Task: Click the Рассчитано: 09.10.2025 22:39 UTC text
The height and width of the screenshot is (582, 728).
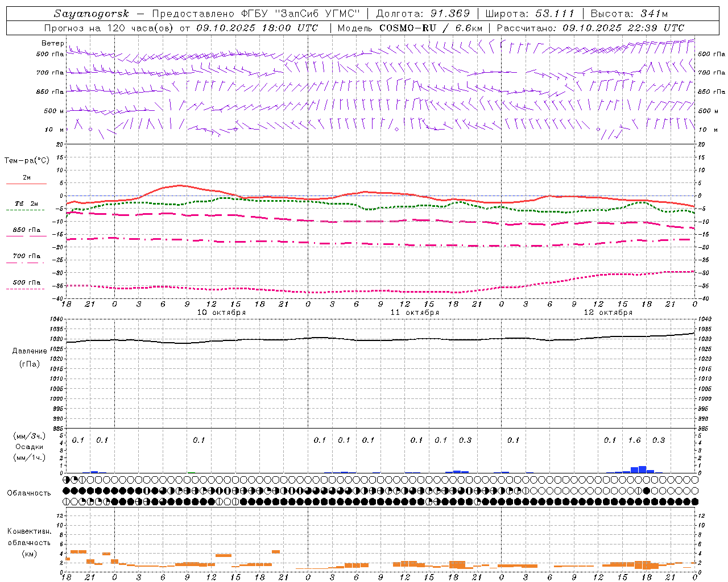Action: [x=590, y=28]
